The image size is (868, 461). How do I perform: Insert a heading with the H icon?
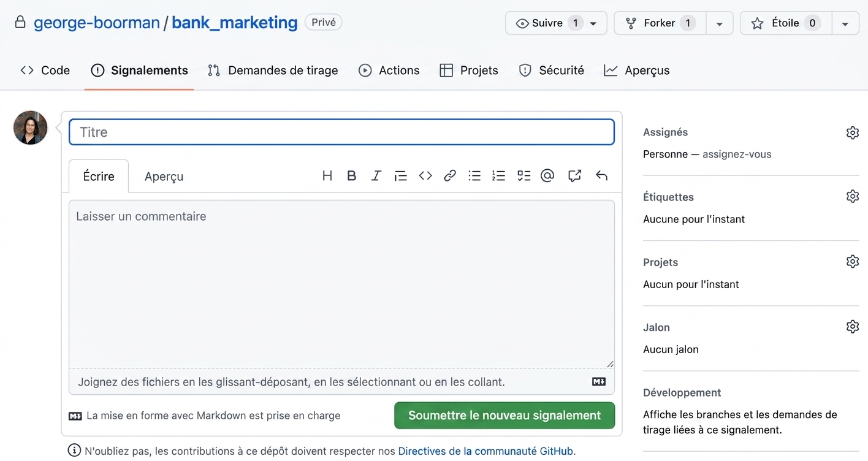(x=327, y=176)
